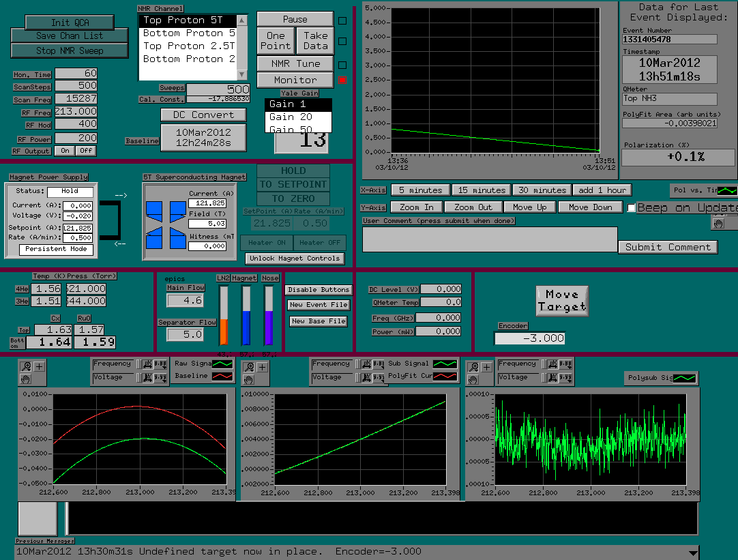Open Frequency axis format menu on raw signal graph
The height and width of the screenshot is (560, 738).
(x=160, y=364)
